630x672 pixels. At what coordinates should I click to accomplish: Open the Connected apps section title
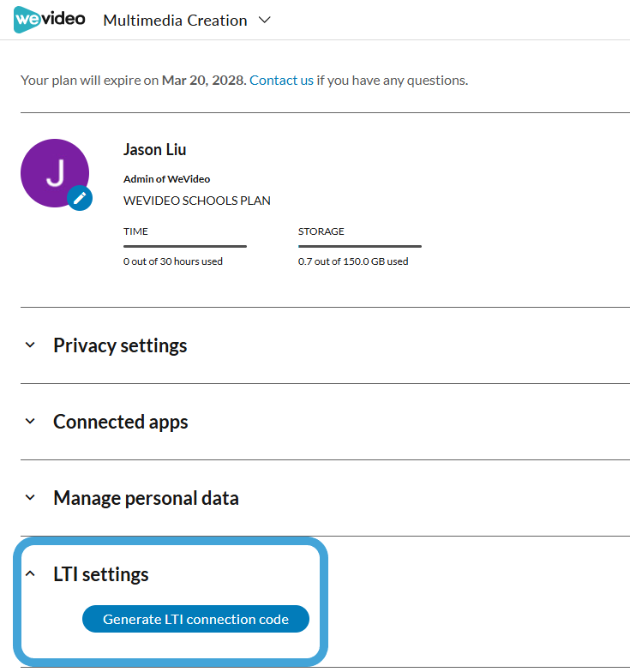click(120, 422)
